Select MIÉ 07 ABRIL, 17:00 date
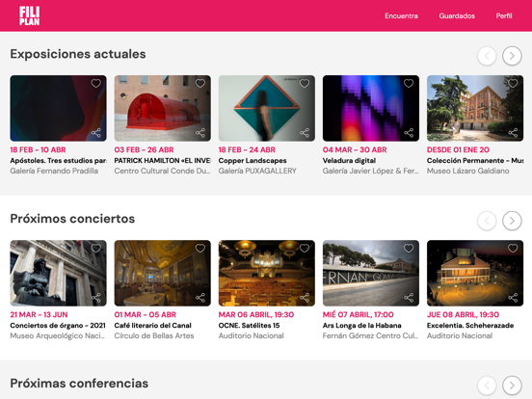532x399 pixels. pyautogui.click(x=358, y=314)
